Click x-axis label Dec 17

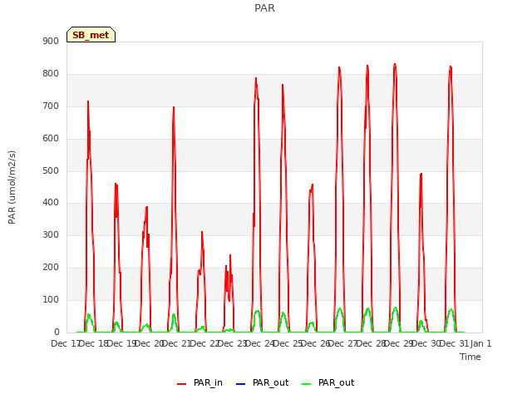[66, 343]
